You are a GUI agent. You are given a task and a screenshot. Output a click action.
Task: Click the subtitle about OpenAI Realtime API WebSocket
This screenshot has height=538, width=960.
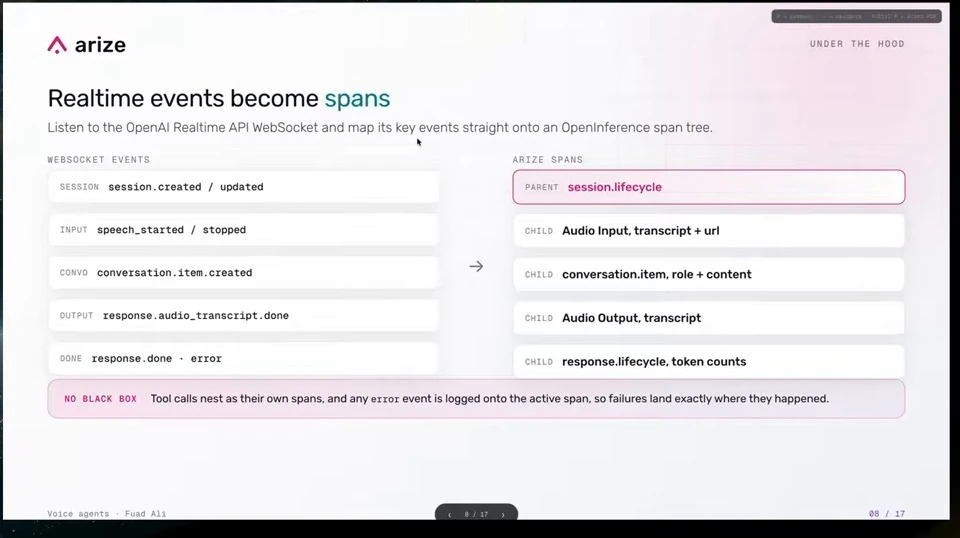[380, 127]
